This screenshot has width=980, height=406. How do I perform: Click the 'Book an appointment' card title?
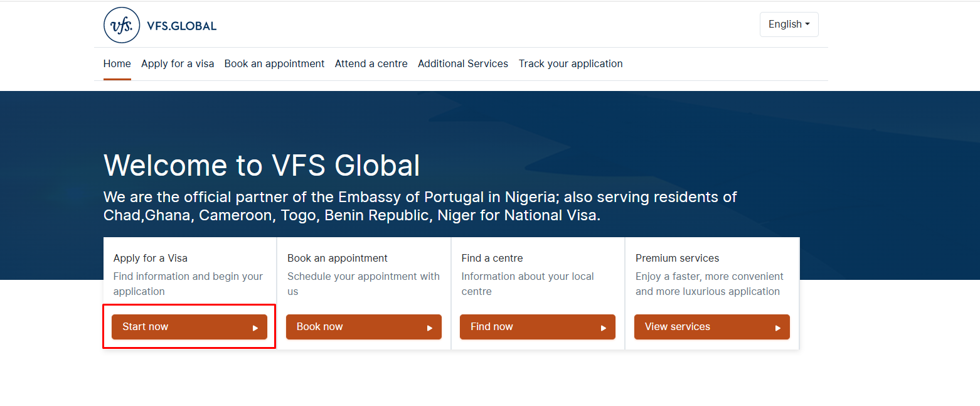(x=338, y=258)
